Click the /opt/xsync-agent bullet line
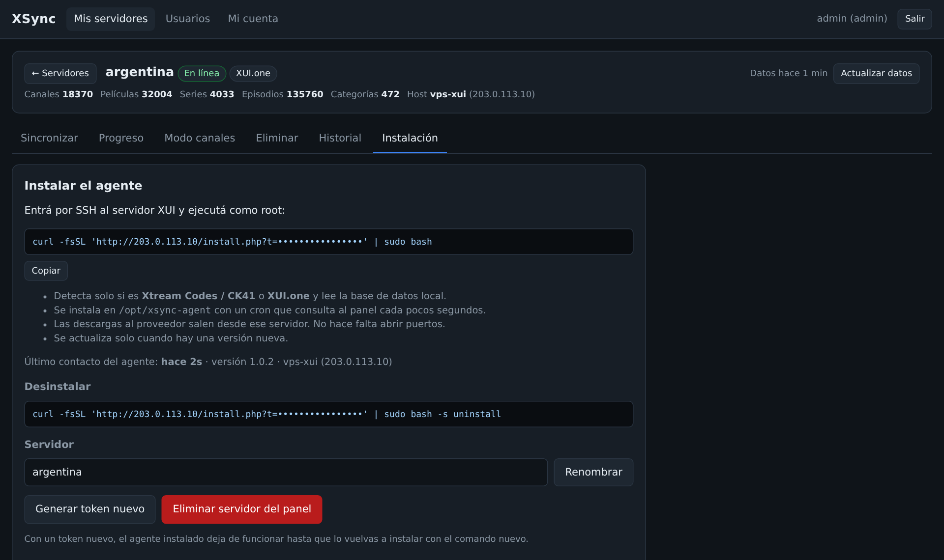The image size is (944, 560). coord(269,310)
